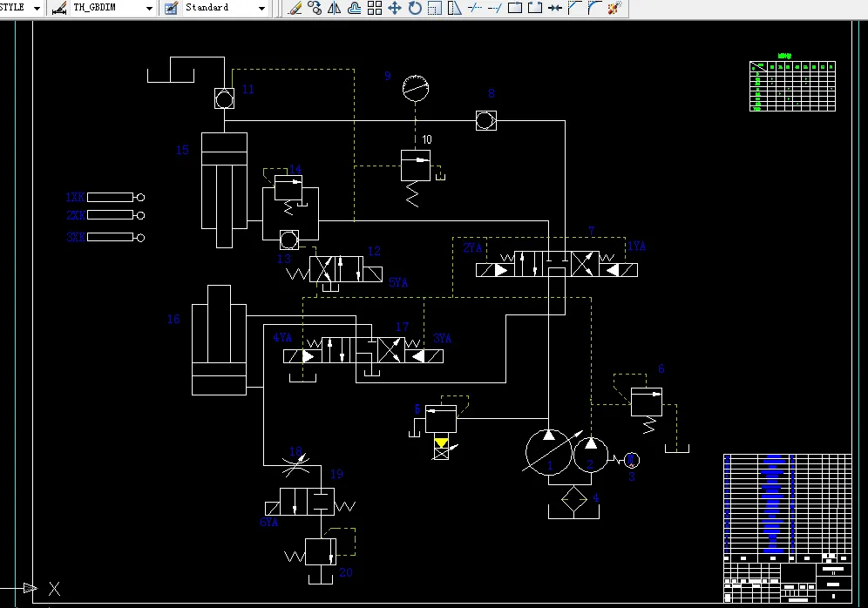
Task: Select the Join tool
Action: click(x=554, y=8)
